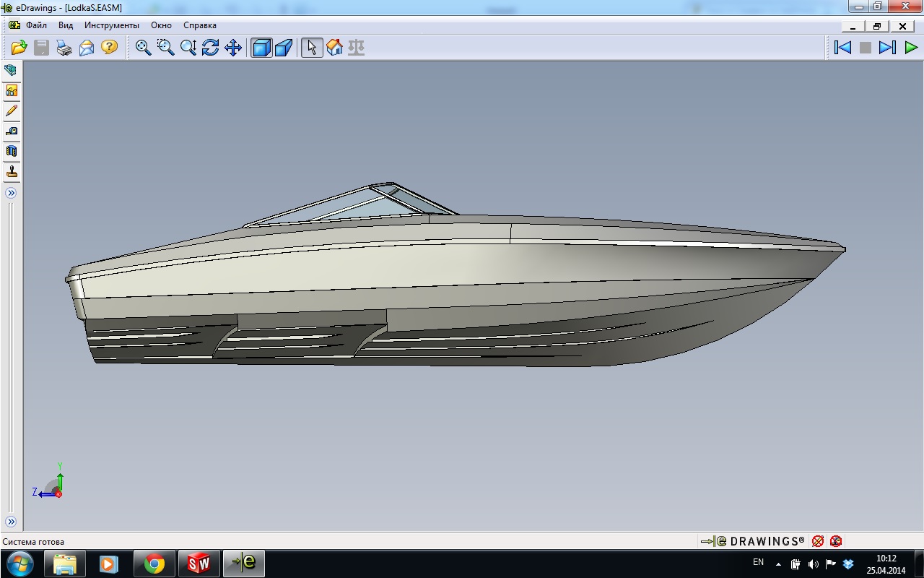Click the Open file folder icon

point(19,48)
